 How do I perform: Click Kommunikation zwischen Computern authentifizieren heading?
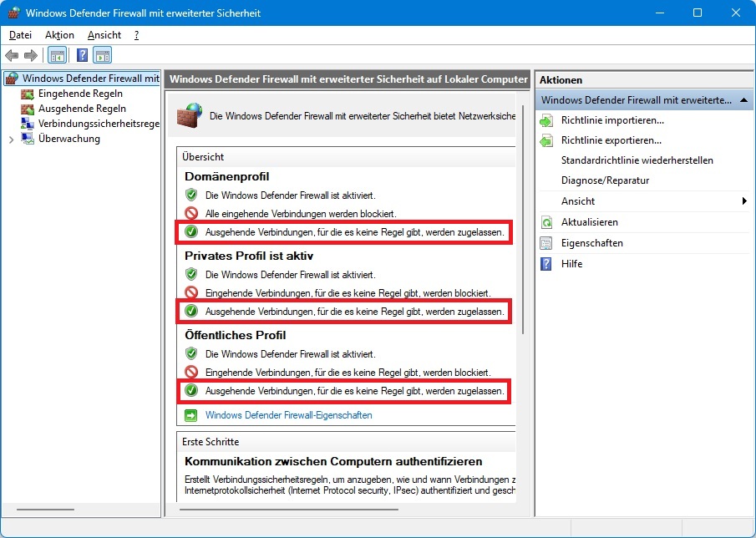click(333, 461)
